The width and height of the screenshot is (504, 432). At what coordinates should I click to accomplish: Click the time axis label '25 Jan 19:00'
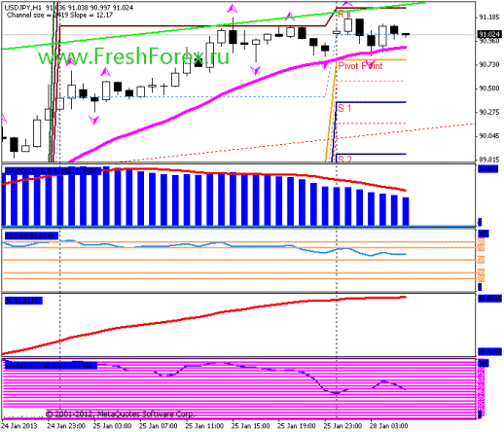coord(297,426)
